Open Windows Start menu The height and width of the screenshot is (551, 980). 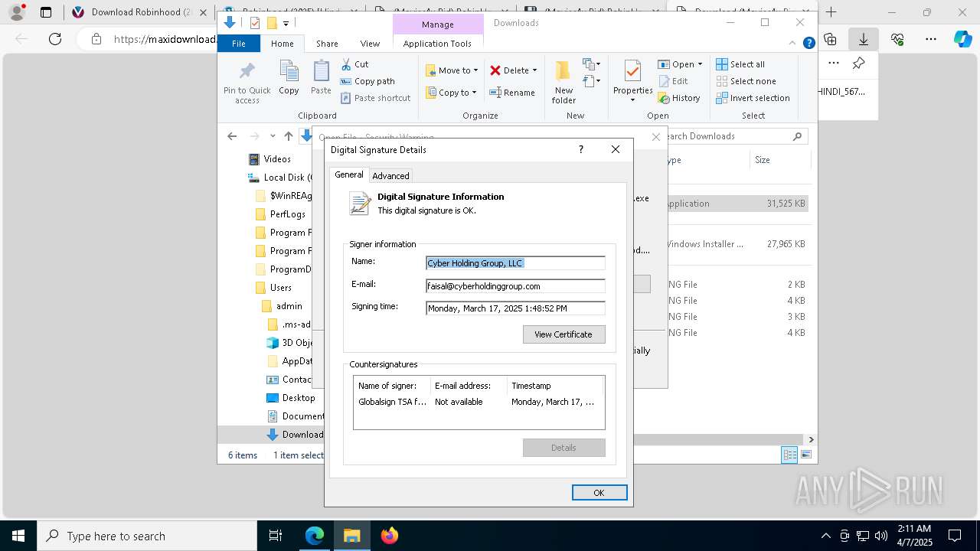tap(18, 536)
